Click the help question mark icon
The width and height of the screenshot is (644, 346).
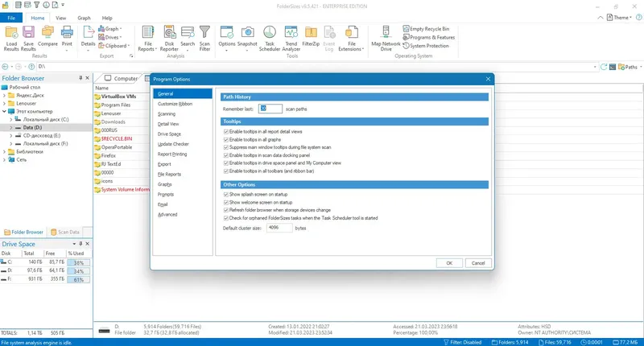click(638, 17)
